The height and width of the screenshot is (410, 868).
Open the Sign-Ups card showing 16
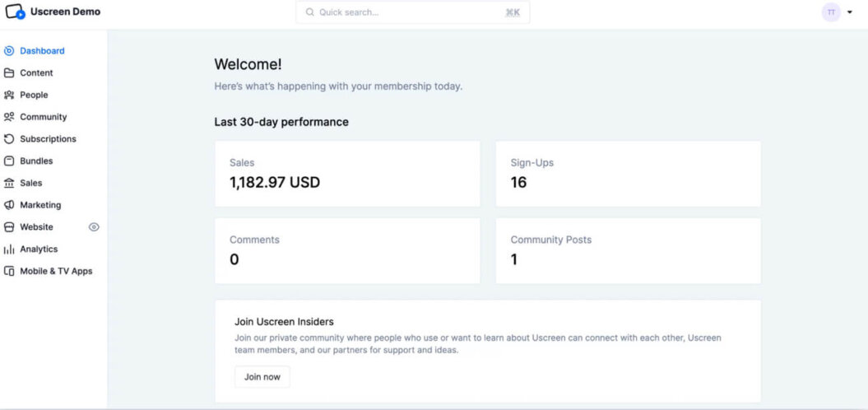[629, 174]
